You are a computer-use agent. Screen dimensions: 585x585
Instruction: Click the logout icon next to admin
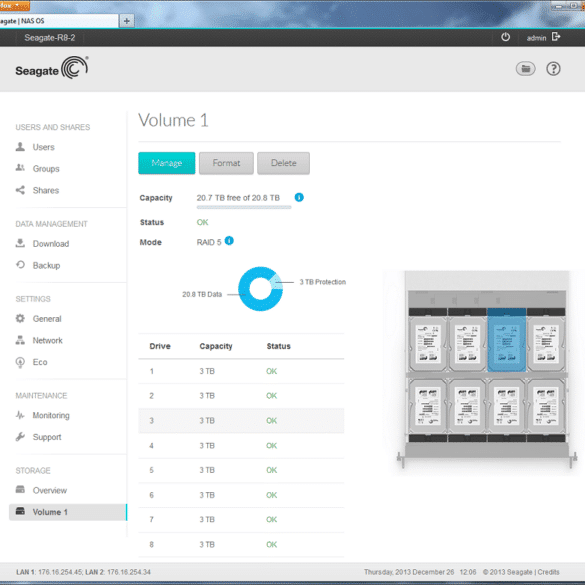click(556, 37)
